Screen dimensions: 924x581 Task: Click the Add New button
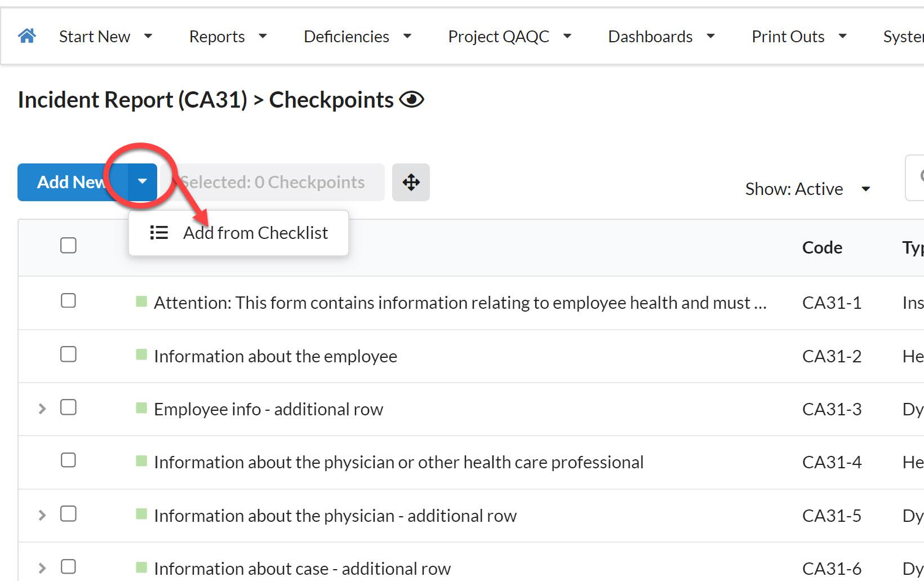(x=73, y=182)
